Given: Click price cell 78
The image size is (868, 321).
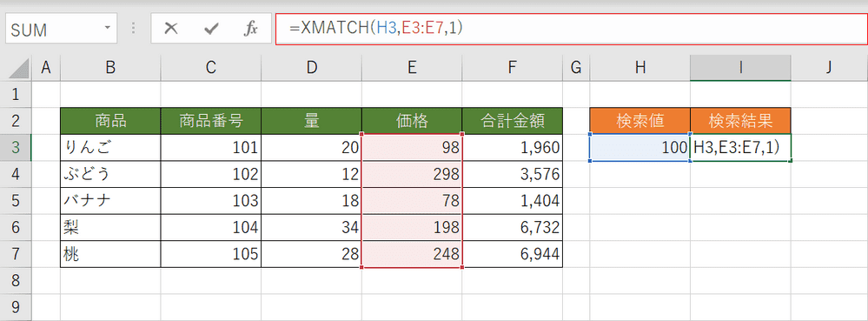Looking at the screenshot, I should pos(412,201).
